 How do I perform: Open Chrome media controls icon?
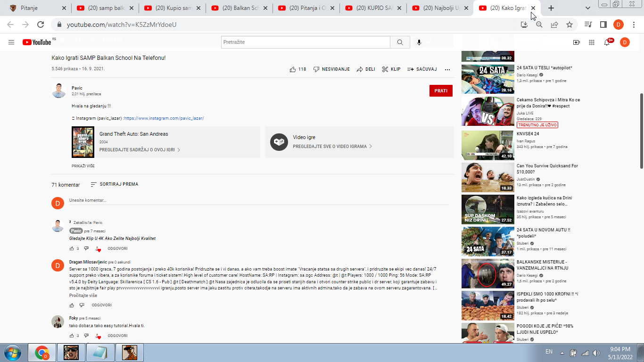(588, 25)
